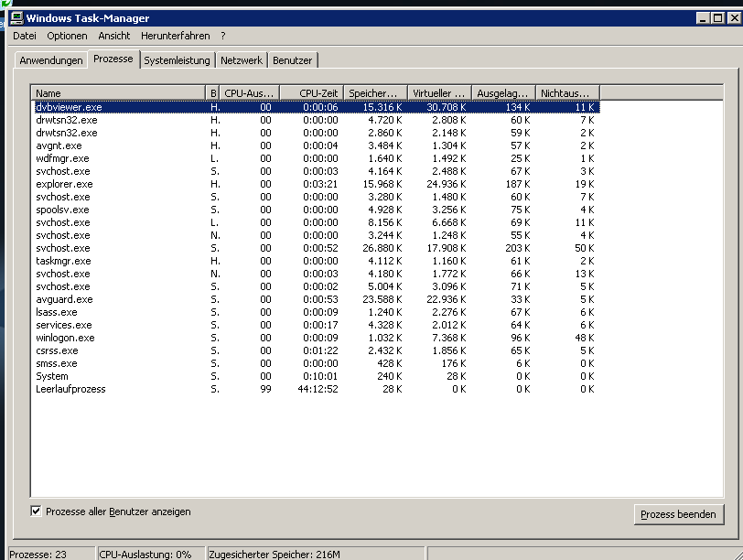Open the ? help menu
743x560 pixels.
(222, 36)
